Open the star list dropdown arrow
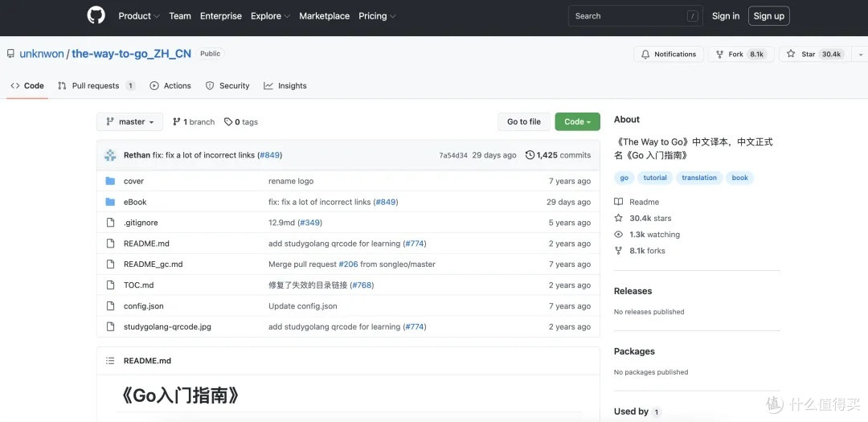Viewport: 868px width, 422px height. coord(860,55)
